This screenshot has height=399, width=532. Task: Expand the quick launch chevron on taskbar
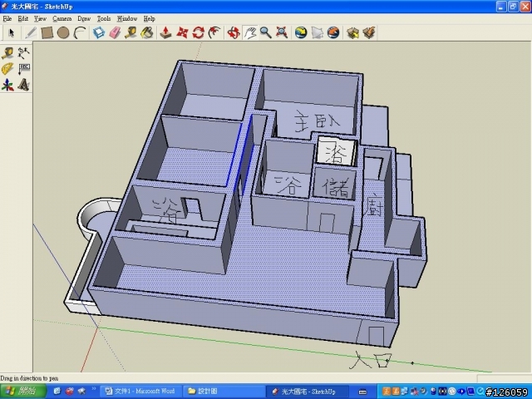pyautogui.click(x=94, y=389)
